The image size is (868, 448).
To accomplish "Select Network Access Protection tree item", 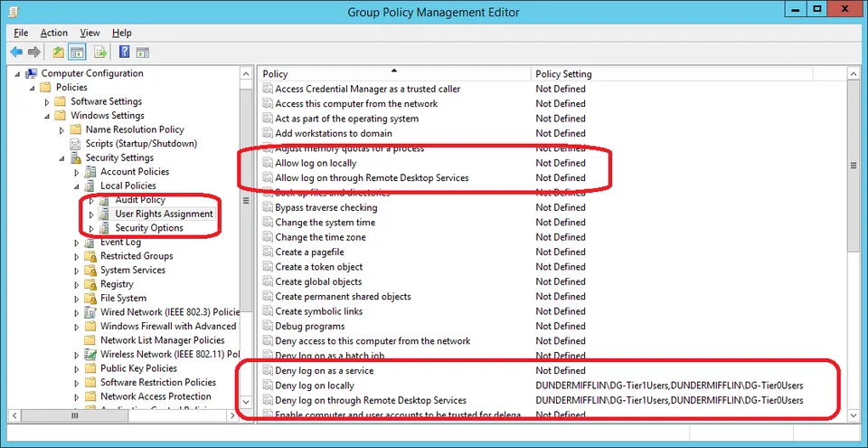I will click(x=156, y=396).
